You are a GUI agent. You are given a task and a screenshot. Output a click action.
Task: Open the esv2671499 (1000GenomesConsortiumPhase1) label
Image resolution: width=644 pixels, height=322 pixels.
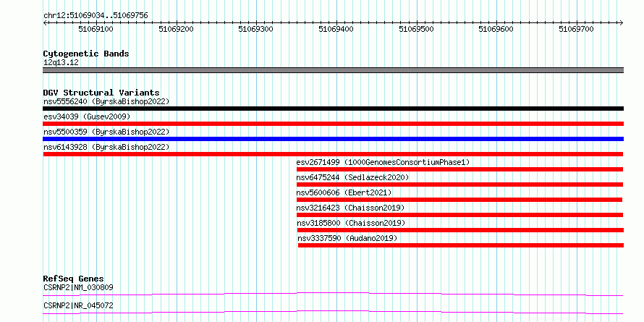point(383,162)
